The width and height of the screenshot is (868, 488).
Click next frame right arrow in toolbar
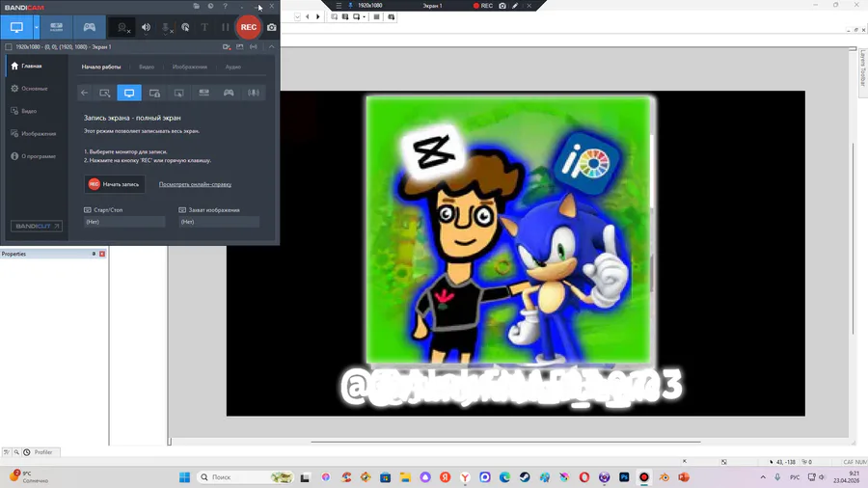[x=317, y=16]
